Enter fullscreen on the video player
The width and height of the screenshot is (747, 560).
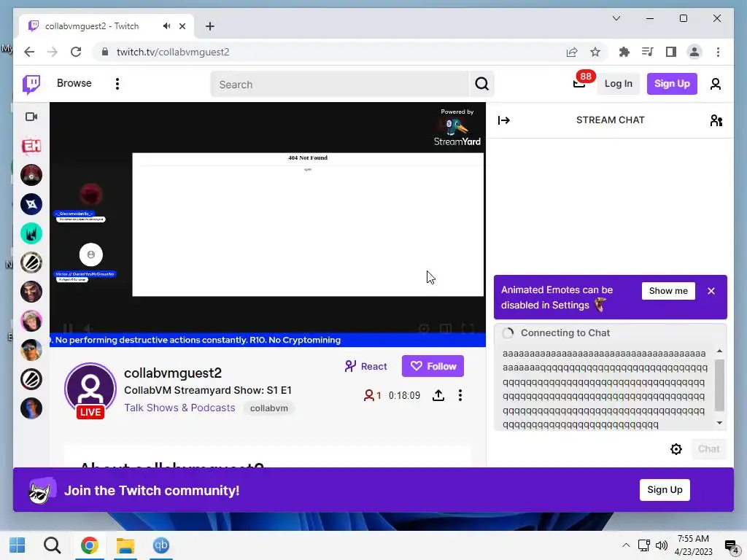(468, 328)
